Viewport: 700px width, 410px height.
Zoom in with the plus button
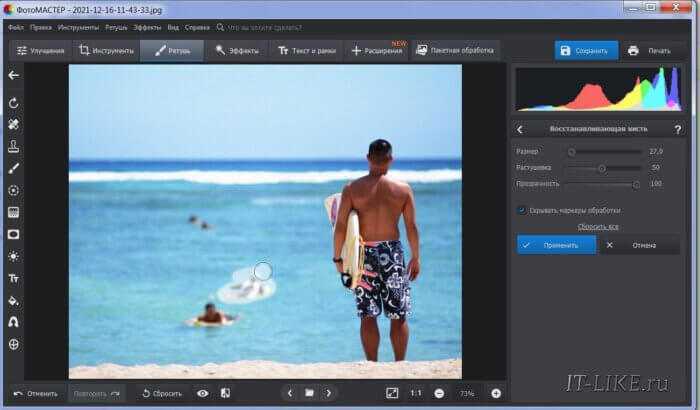click(x=496, y=393)
